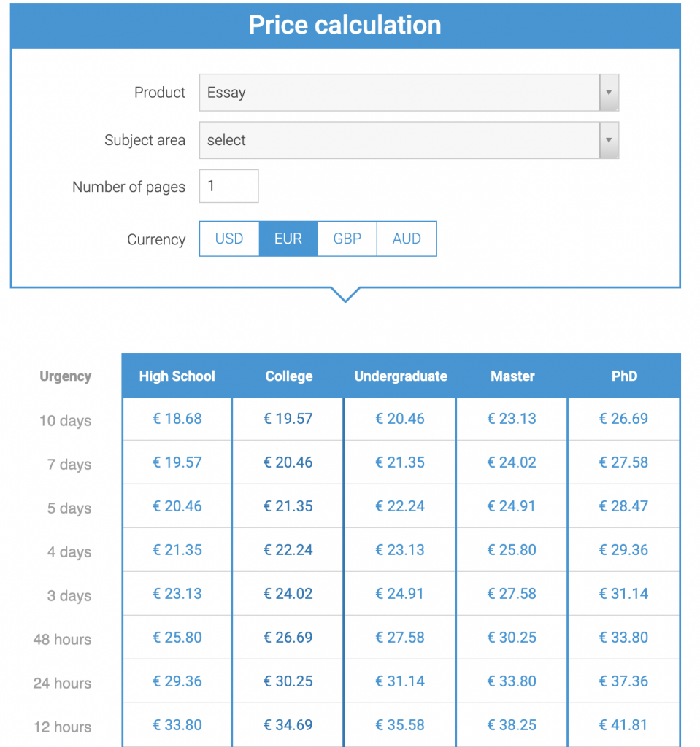Set currency to AUD
700x747 pixels.
click(407, 239)
